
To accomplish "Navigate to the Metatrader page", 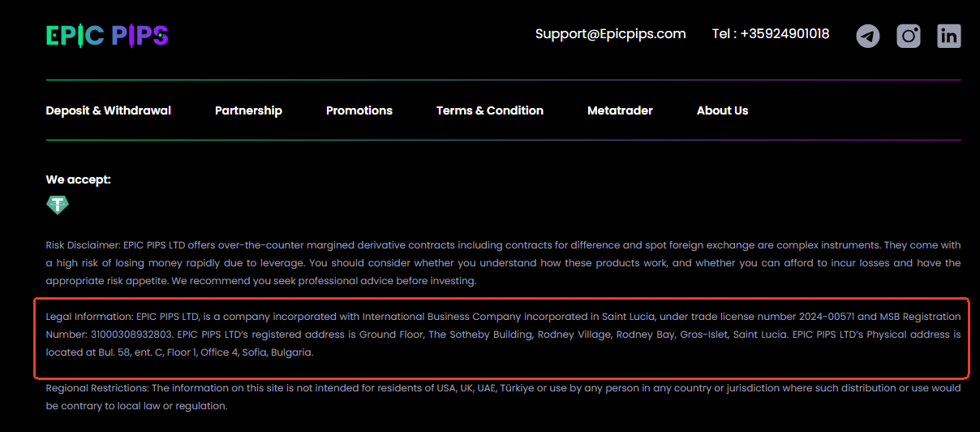I will point(620,110).
